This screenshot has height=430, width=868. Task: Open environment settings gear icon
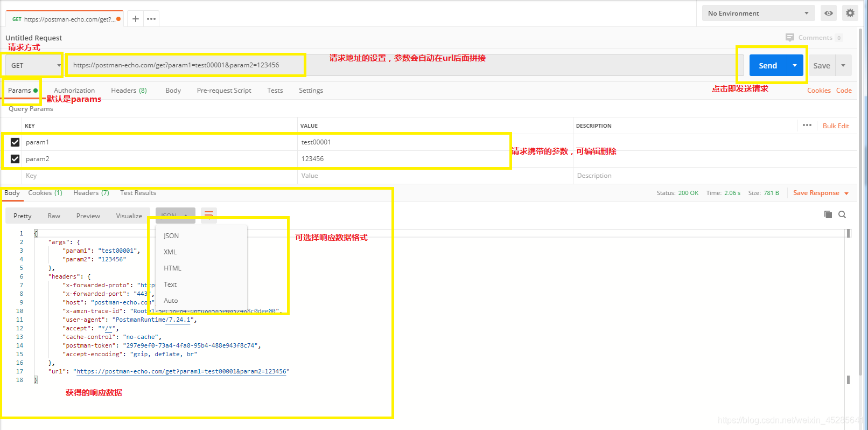pos(850,13)
